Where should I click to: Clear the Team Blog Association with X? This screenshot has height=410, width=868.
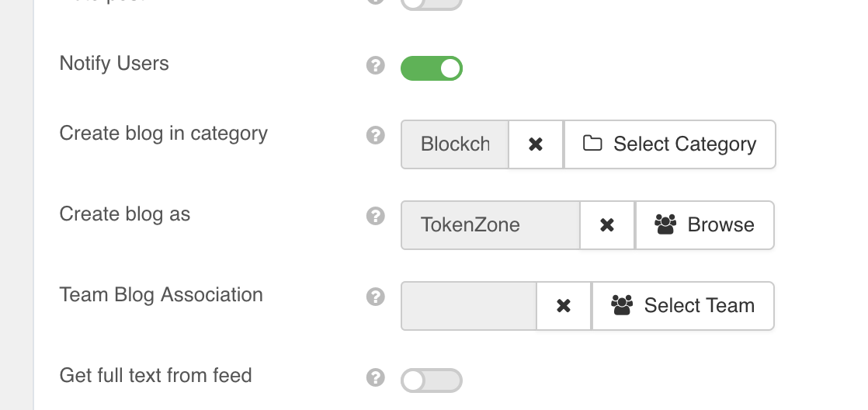[564, 306]
